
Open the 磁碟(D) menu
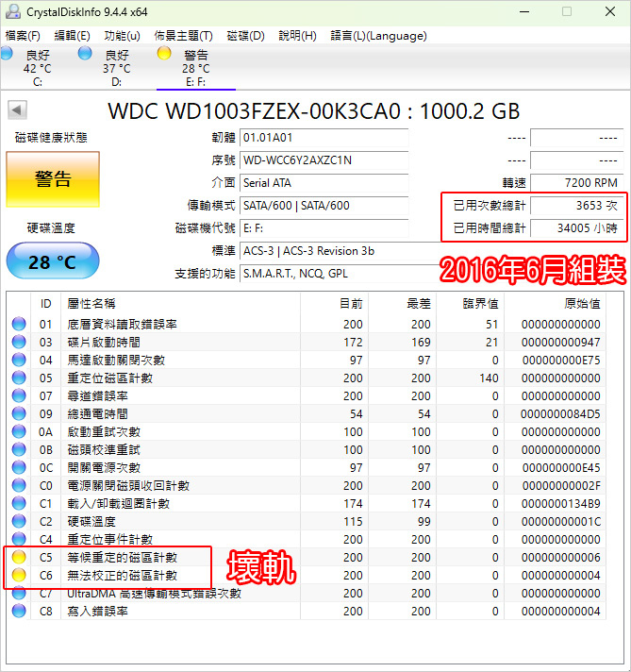[245, 36]
